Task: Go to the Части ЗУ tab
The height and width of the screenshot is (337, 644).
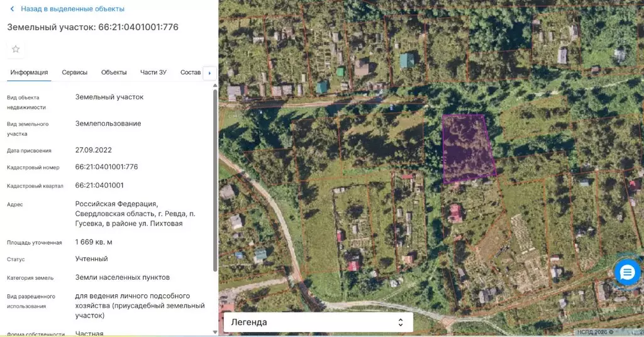Action: (x=153, y=72)
